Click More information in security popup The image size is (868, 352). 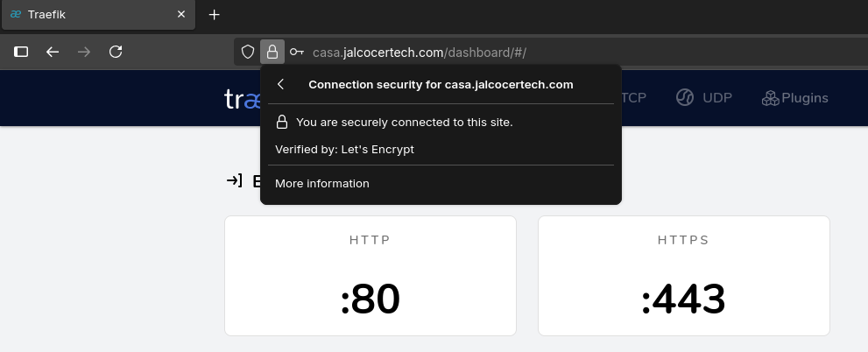tap(322, 184)
